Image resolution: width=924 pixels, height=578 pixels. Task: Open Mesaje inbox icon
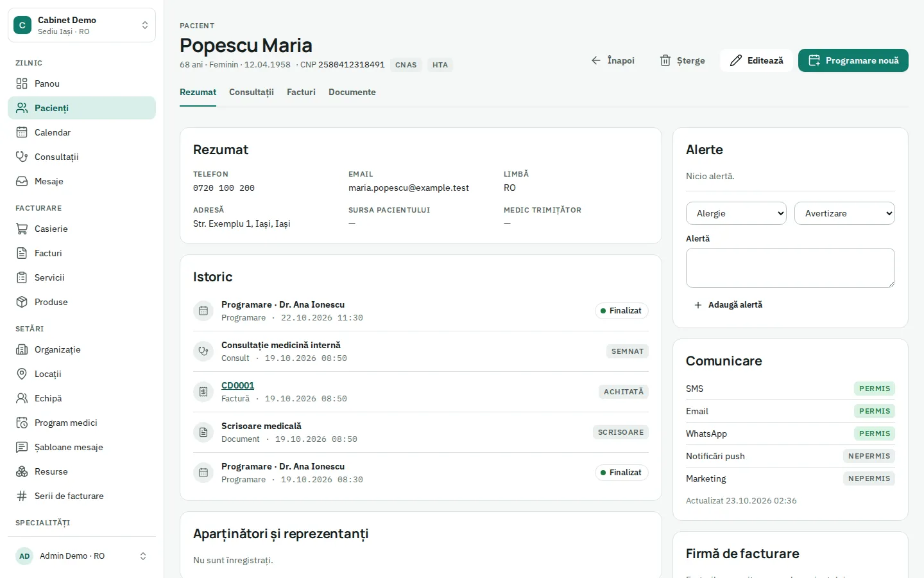point(22,181)
